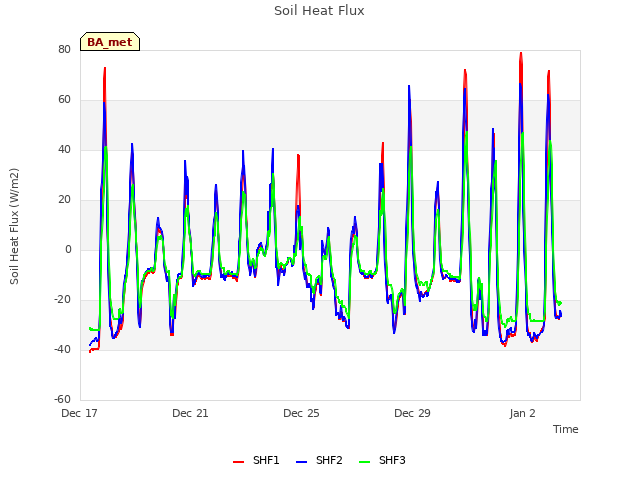
Task: Click the -40 y-axis tick label
Action: pos(62,349)
